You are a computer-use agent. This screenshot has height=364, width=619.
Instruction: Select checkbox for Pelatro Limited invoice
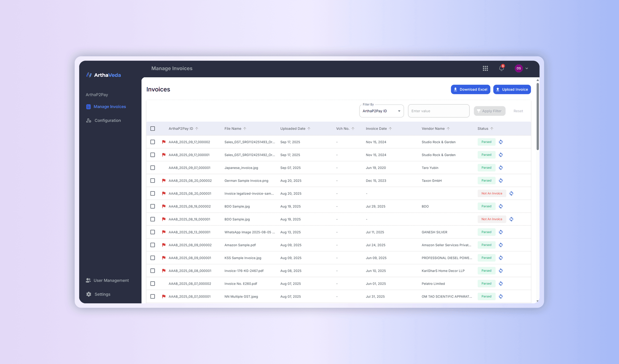tap(153, 283)
